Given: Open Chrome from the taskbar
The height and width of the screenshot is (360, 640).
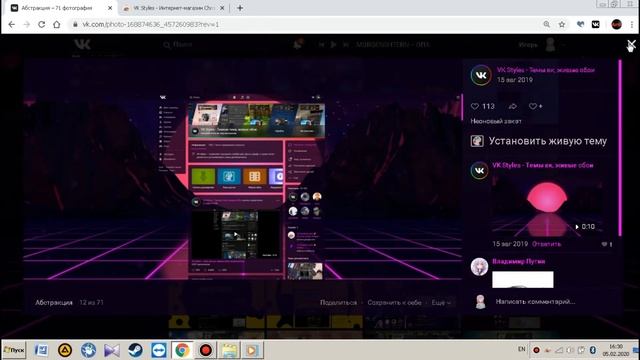Looking at the screenshot, I should point(182,350).
